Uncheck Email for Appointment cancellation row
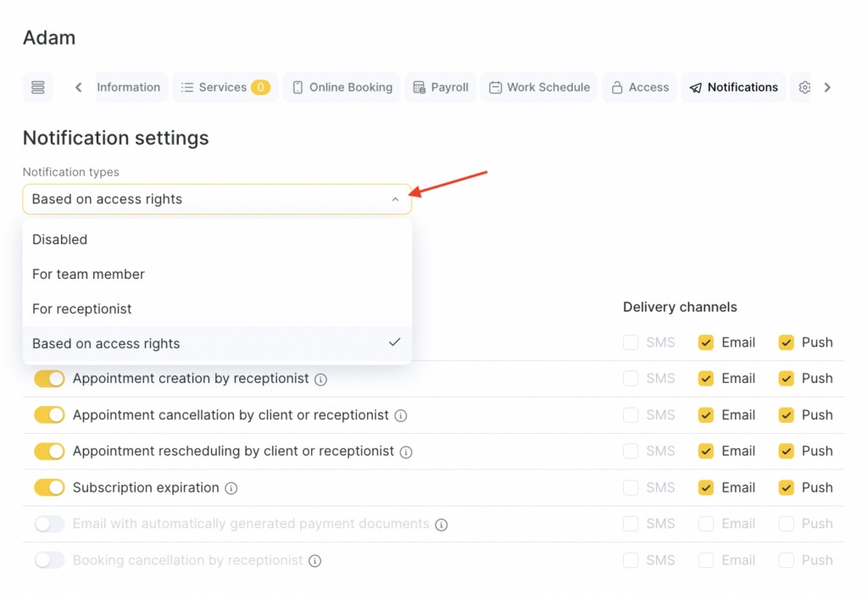Screen dimensions: 868x595 705,415
